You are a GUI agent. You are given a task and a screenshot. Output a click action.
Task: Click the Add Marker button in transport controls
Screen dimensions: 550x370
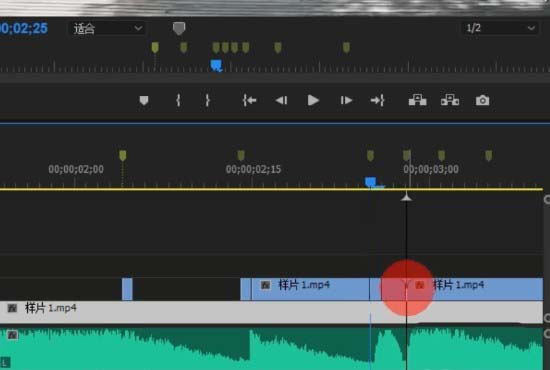click(144, 101)
